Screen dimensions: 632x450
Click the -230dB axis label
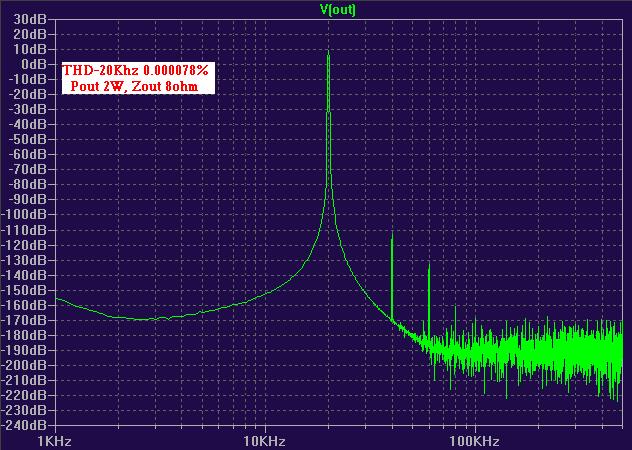coord(24,410)
